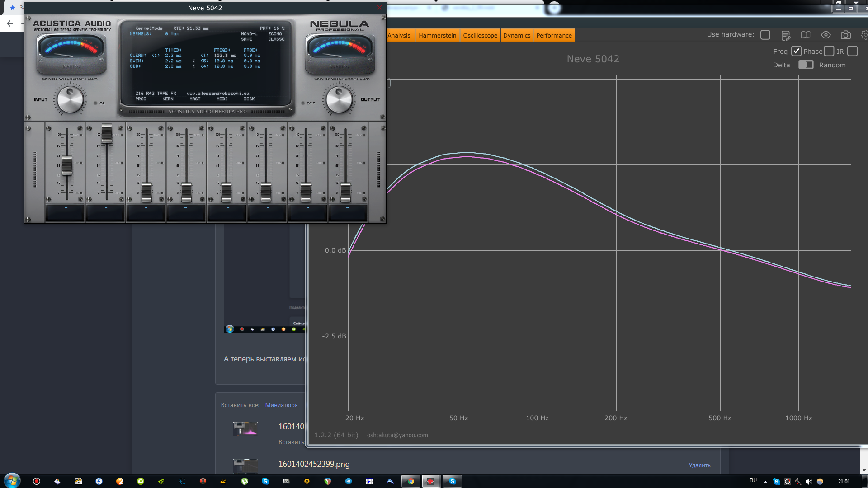Click the second Nebula fader at top
868x488 pixels.
107,133
